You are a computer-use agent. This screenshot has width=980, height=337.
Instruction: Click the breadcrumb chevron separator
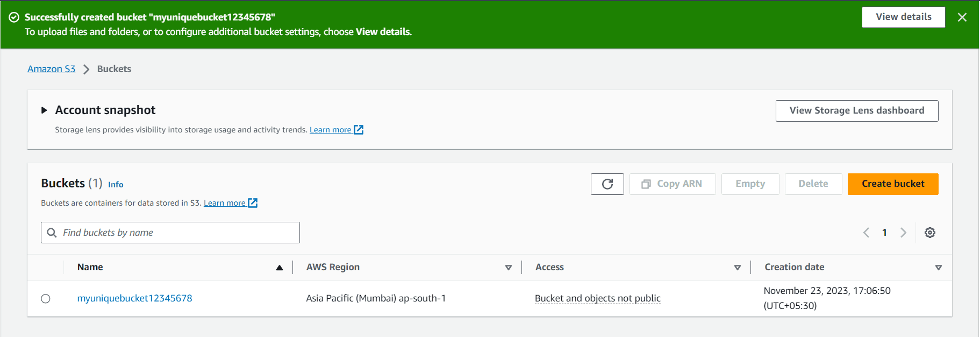(86, 69)
